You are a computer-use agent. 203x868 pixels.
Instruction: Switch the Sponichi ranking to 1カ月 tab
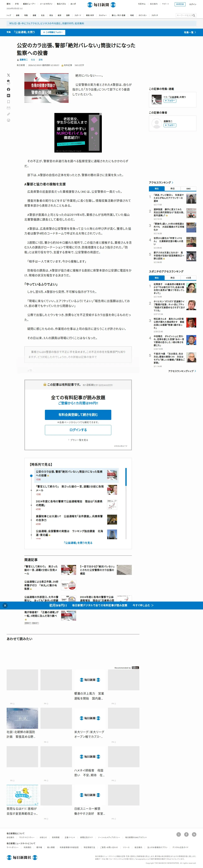[188, 278]
